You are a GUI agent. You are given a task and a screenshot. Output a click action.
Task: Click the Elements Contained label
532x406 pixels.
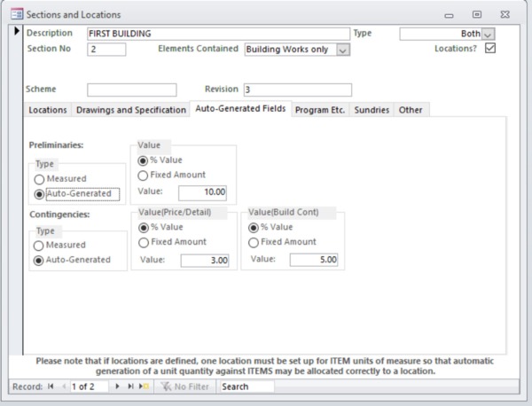[x=198, y=49]
